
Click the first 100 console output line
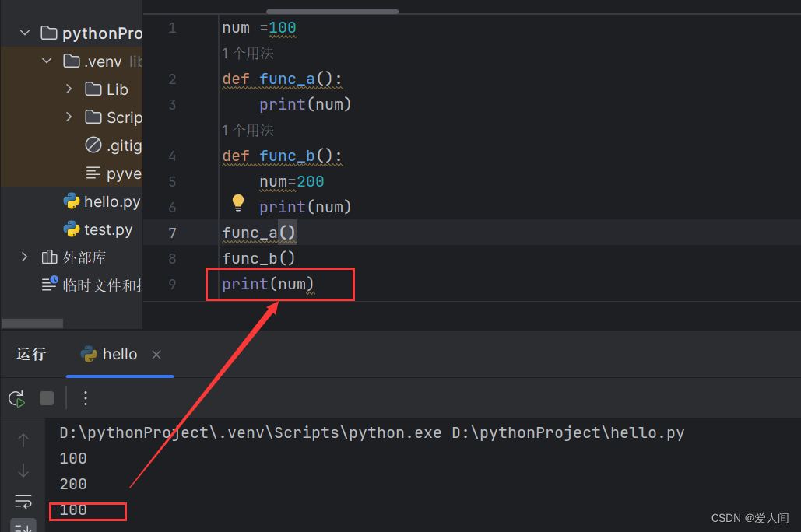(x=73, y=458)
